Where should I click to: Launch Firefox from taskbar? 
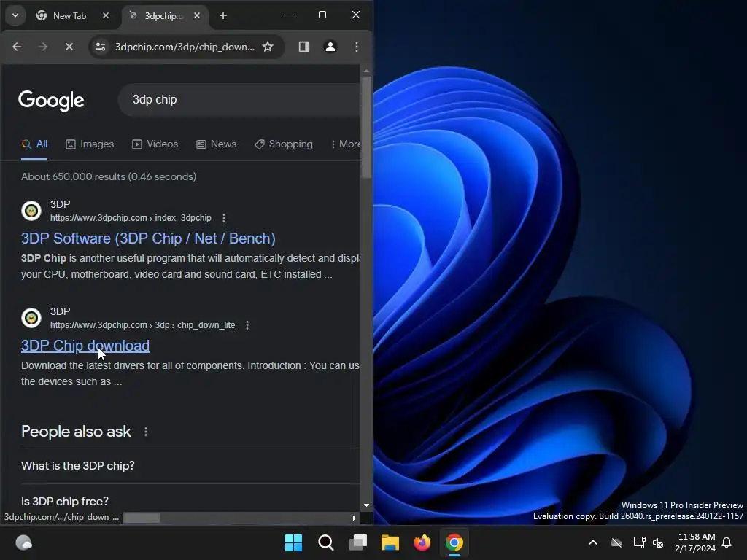(422, 542)
